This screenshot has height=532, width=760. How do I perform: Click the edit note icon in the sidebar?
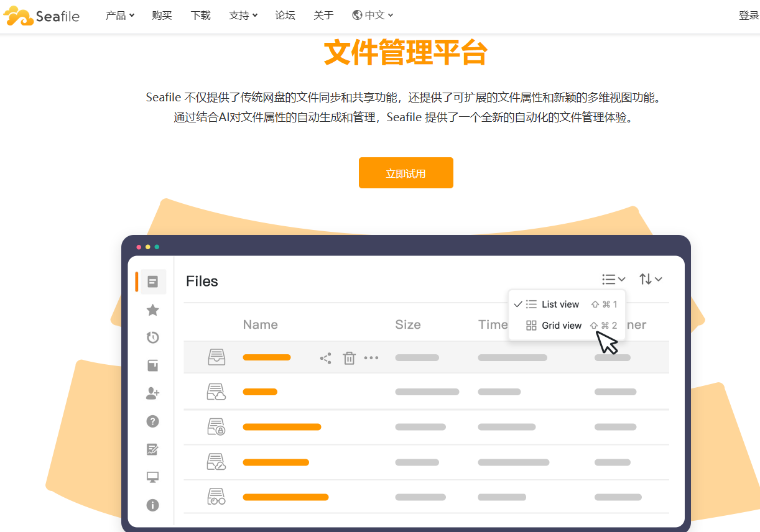tap(152, 449)
